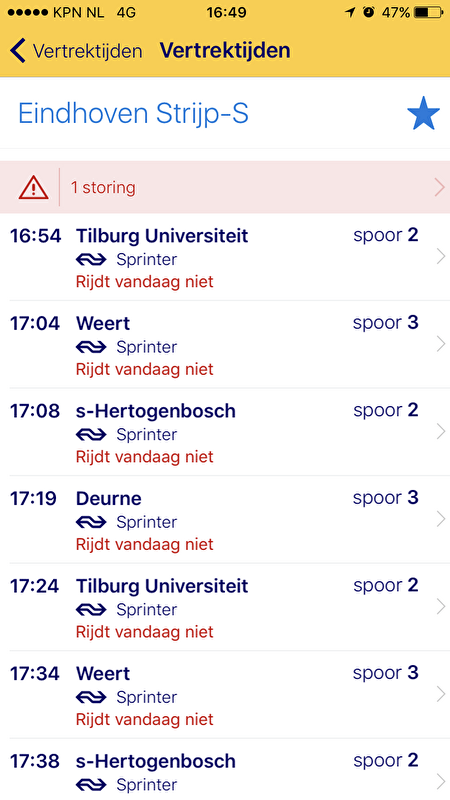Open the 17:38 s-Hertogenbosch departure
Image resolution: width=450 pixels, height=800 pixels.
coord(225,769)
